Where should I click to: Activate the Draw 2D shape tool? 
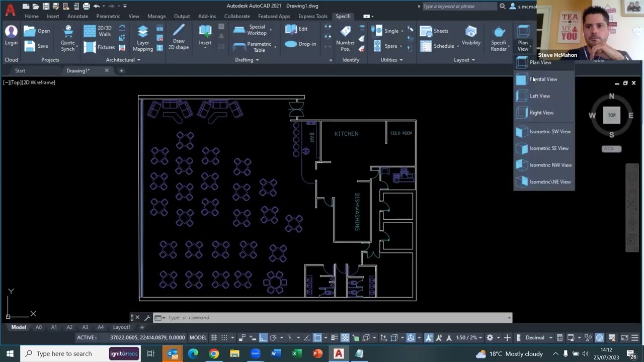pyautogui.click(x=179, y=38)
